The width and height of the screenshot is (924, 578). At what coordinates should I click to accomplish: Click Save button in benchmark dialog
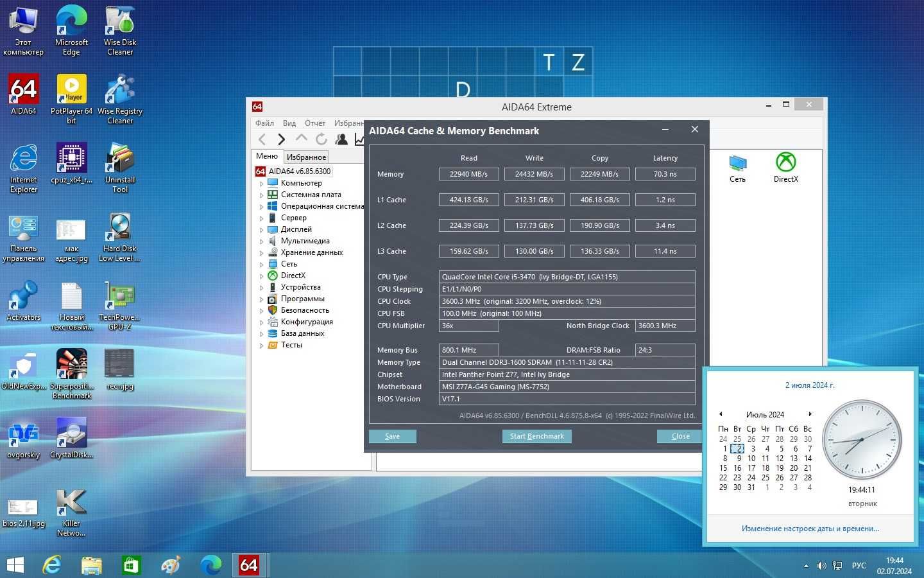[393, 436]
